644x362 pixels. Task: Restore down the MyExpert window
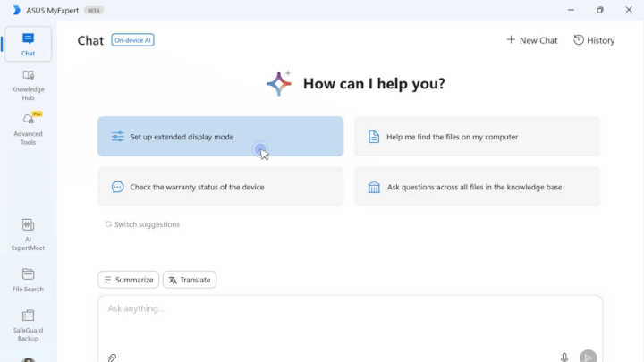click(x=600, y=10)
